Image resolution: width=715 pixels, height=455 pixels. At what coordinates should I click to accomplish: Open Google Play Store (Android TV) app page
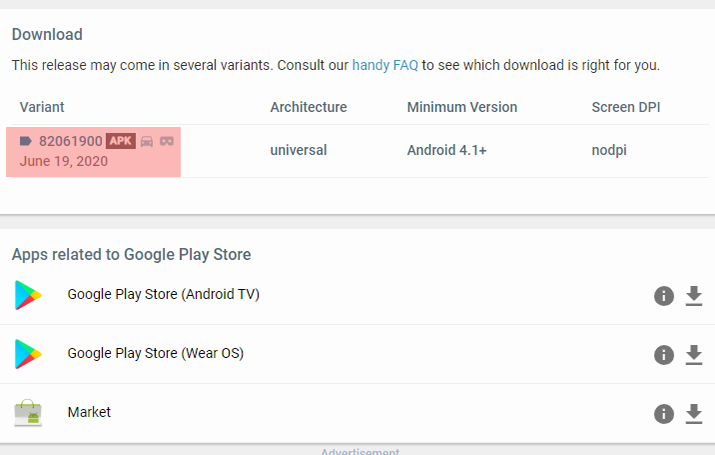pyautogui.click(x=164, y=295)
